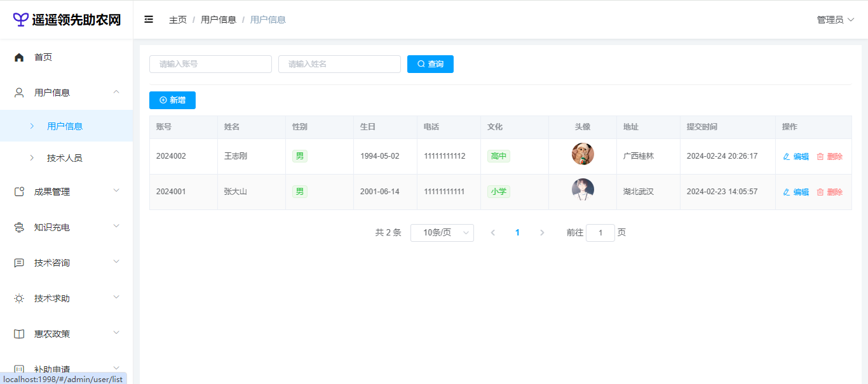Collapse the 用户信息 sidebar menu

tap(116, 93)
